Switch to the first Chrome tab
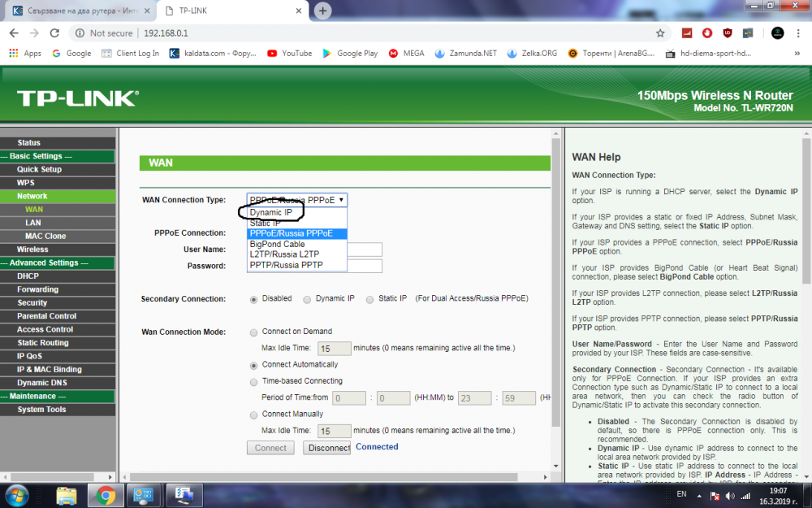The width and height of the screenshot is (812, 508). coord(82,11)
